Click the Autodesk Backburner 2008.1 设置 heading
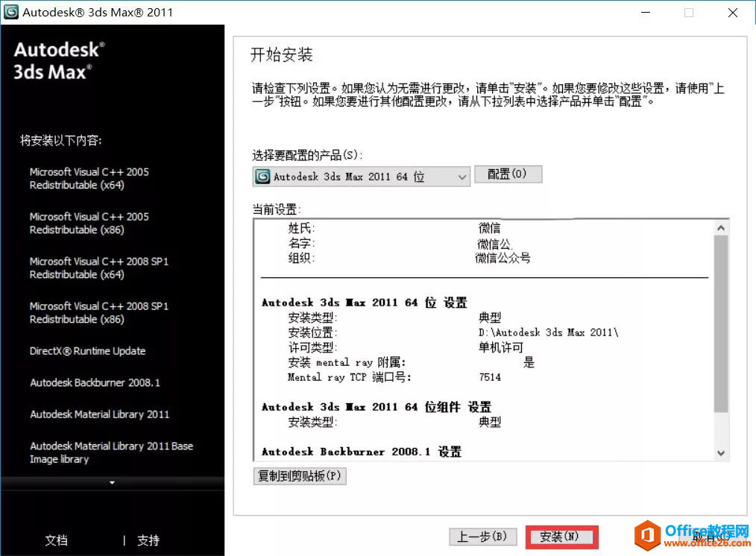756x556 pixels. [x=362, y=452]
